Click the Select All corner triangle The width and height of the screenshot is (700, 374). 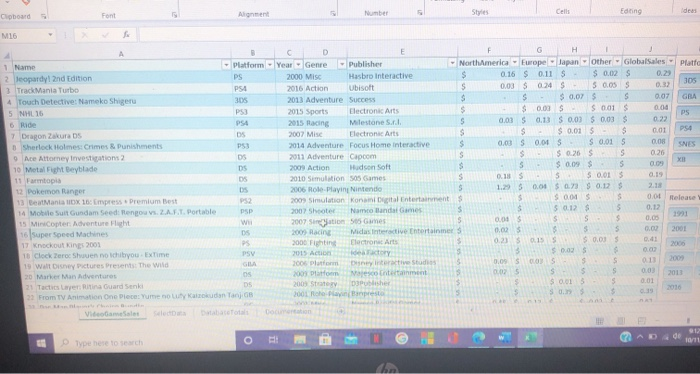click(x=7, y=56)
